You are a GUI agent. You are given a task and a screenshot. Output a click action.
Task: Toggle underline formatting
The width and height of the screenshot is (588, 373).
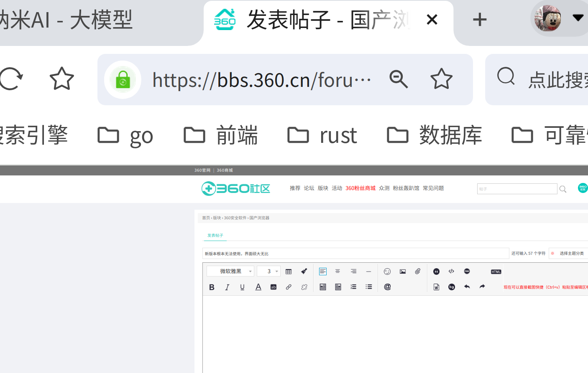[242, 287]
